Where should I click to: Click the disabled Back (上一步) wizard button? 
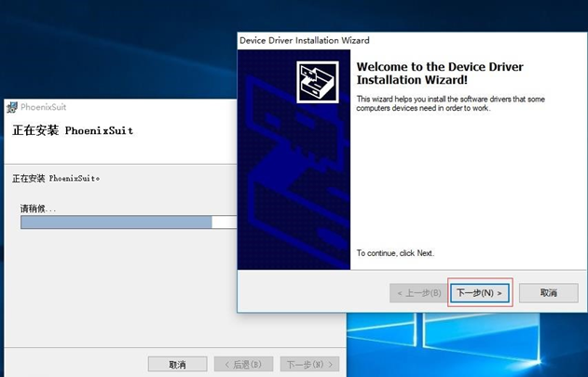419,292
